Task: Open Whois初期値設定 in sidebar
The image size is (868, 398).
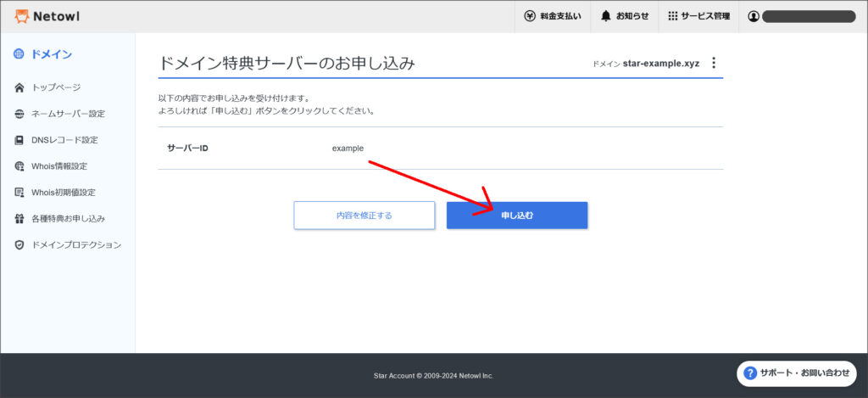Action: coord(63,193)
